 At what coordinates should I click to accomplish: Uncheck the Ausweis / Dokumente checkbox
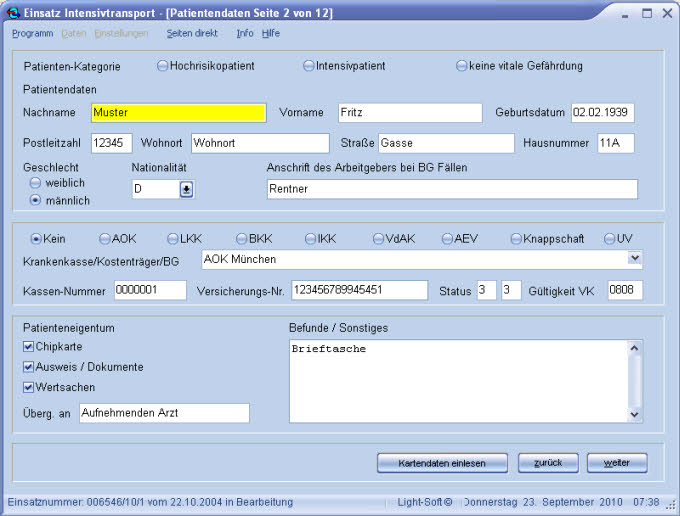[28, 367]
